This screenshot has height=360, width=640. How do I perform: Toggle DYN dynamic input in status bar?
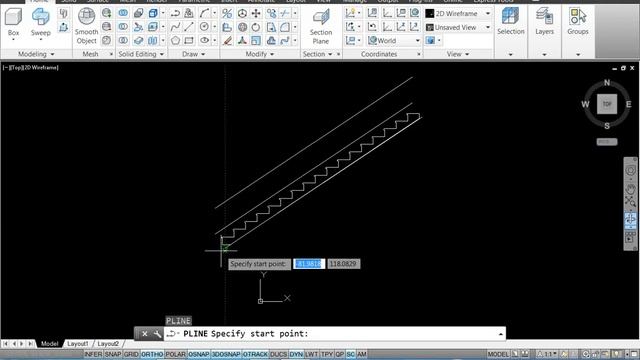tap(296, 354)
